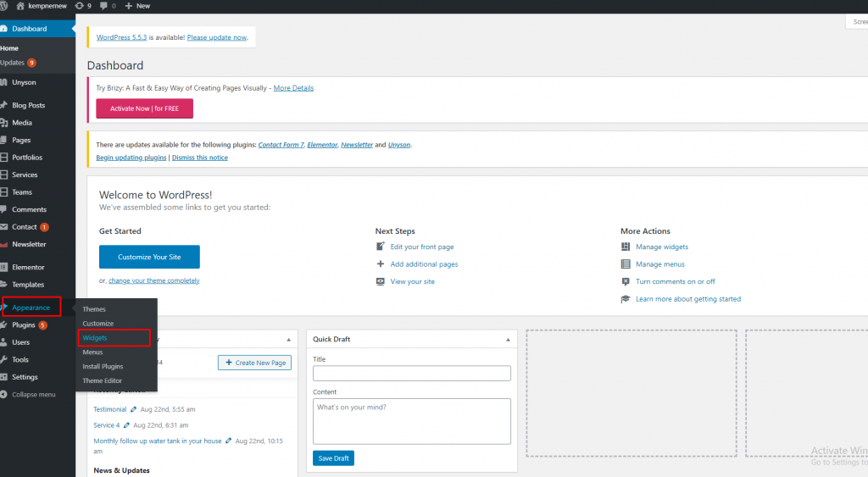Image resolution: width=868 pixels, height=477 pixels.
Task: Open the WordPress 5.5.3 link
Action: [x=122, y=37]
